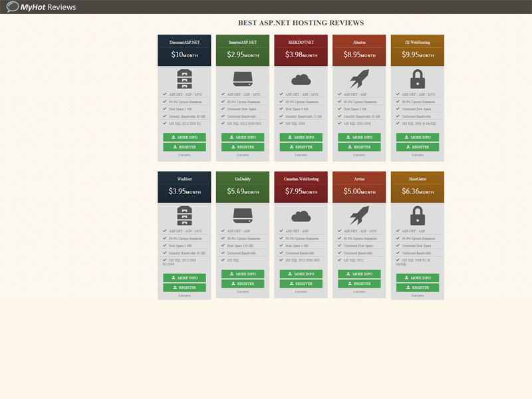Viewport: 532px width, 399px height.
Task: Click the $3.98 month price
Action: 301,55
